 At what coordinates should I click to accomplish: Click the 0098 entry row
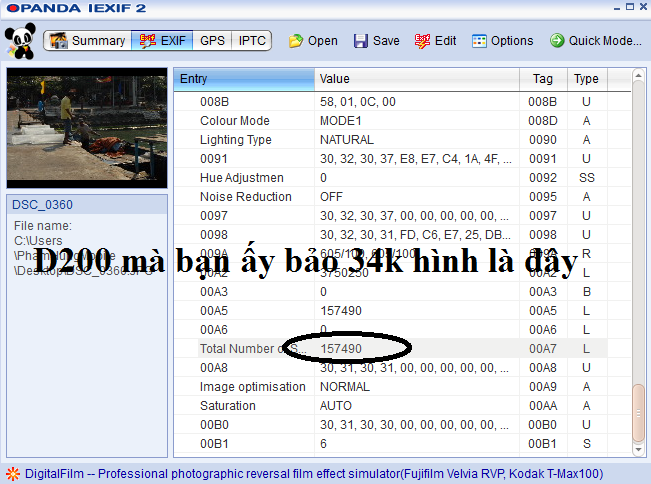pyautogui.click(x=402, y=235)
